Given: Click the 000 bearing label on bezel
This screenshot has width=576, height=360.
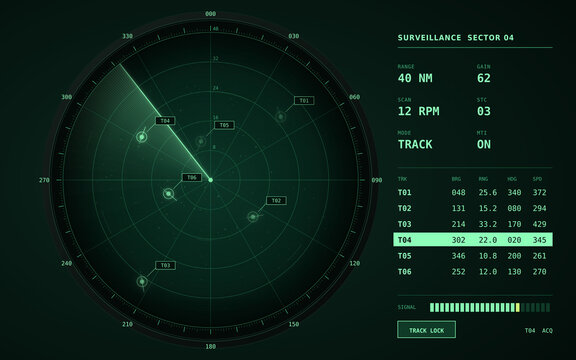Looking at the screenshot, I should click(x=210, y=14).
